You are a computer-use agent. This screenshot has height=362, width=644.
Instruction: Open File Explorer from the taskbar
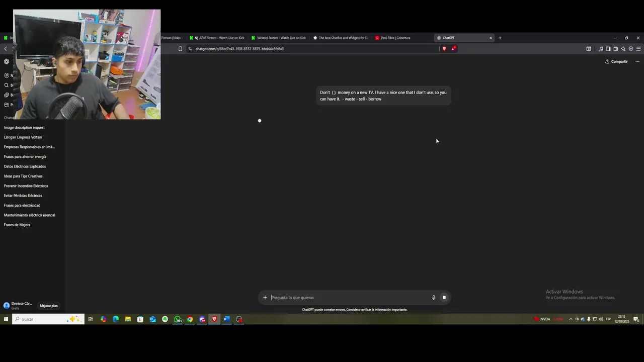(128, 319)
